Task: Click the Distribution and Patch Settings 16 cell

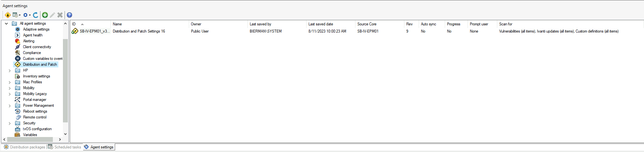Action: [139, 31]
